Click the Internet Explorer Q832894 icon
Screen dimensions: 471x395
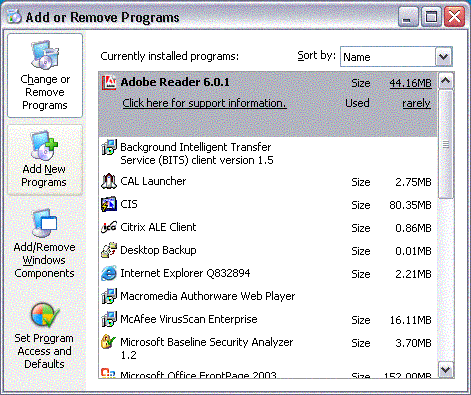109,273
